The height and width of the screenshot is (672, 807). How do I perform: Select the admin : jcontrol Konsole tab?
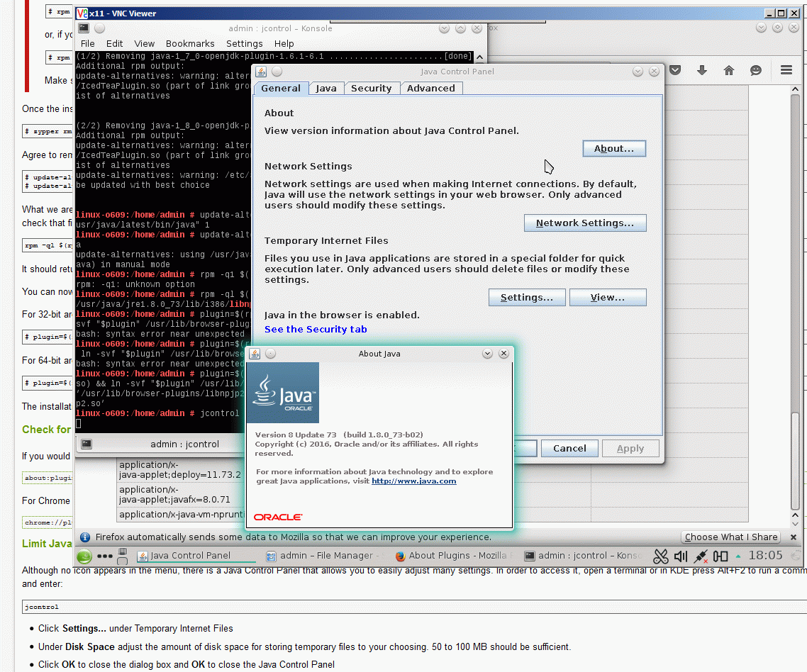(x=184, y=444)
